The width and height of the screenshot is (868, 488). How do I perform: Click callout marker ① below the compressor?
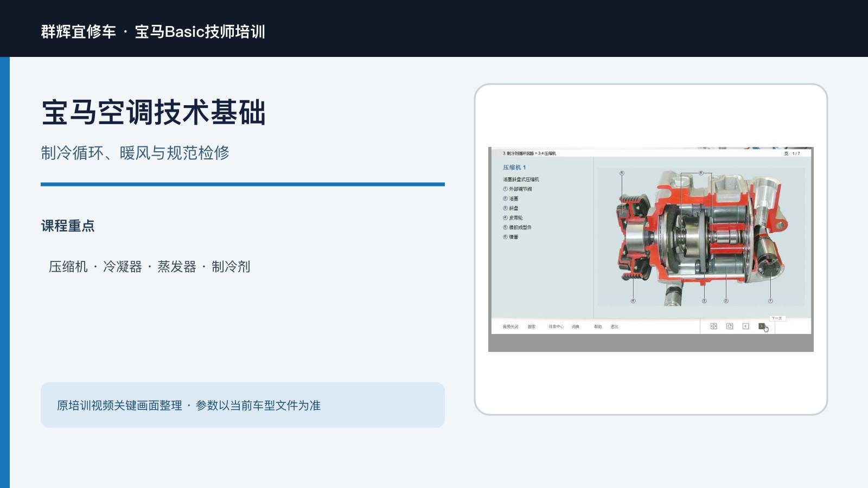pos(770,301)
